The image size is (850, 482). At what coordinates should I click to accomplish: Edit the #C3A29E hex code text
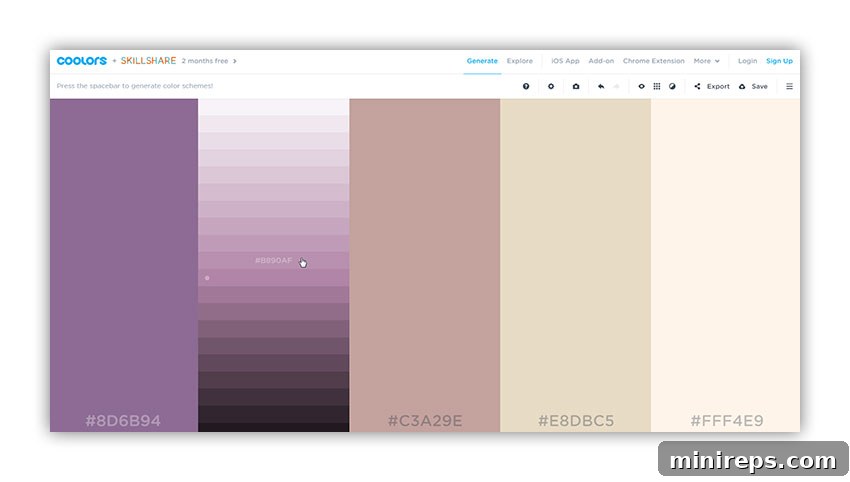point(425,421)
